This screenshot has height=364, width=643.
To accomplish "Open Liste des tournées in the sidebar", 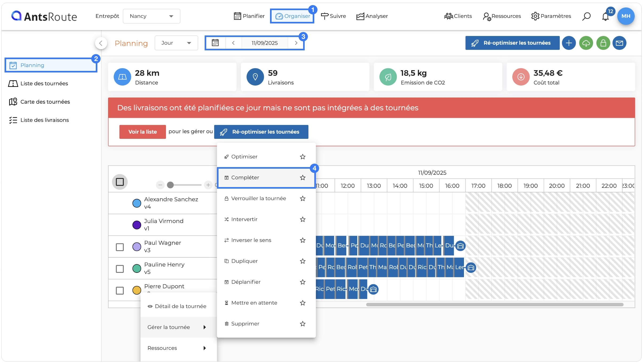I will pyautogui.click(x=44, y=83).
